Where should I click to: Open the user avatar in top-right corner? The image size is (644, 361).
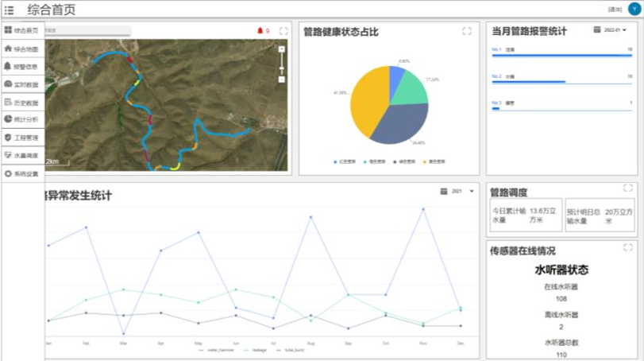pos(633,9)
